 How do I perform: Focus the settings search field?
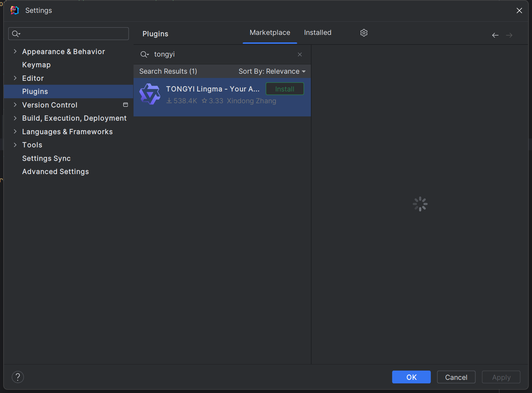click(68, 34)
